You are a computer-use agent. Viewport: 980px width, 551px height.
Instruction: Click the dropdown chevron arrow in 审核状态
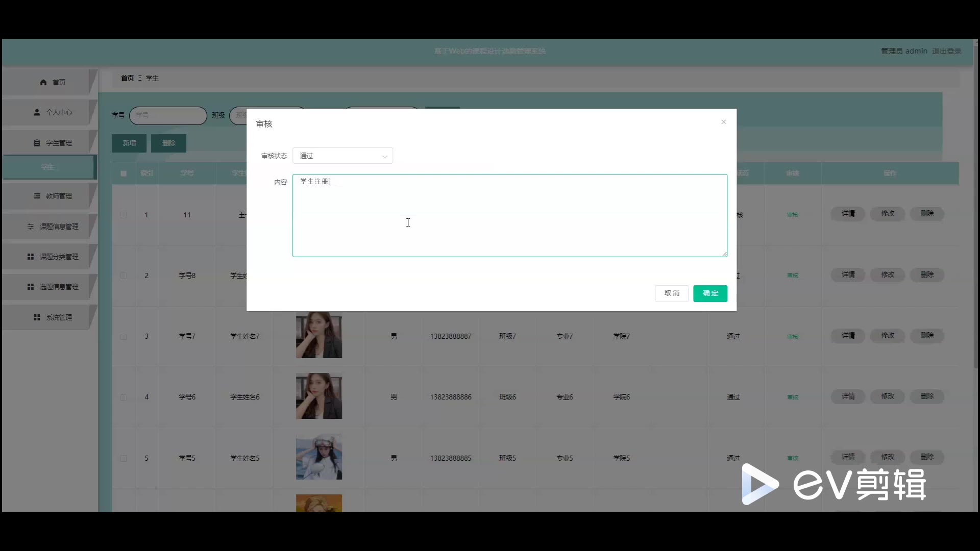(385, 157)
